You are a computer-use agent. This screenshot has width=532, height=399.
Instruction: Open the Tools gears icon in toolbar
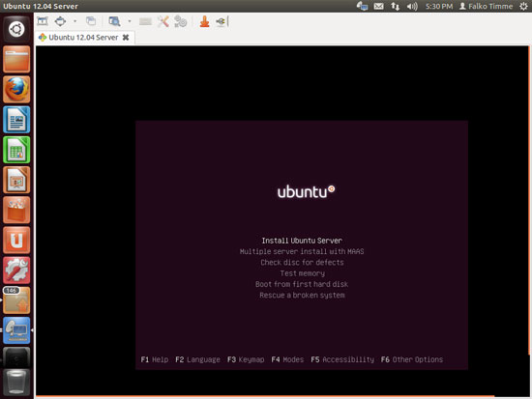(x=180, y=21)
